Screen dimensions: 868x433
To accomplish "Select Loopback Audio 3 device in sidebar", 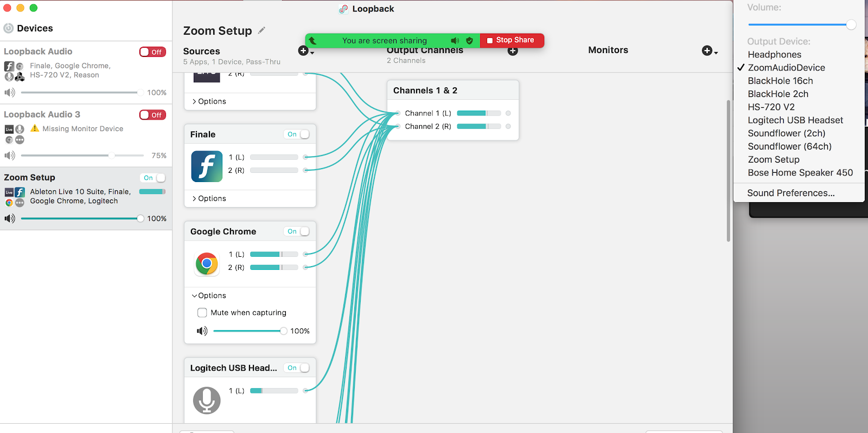I will (86, 135).
